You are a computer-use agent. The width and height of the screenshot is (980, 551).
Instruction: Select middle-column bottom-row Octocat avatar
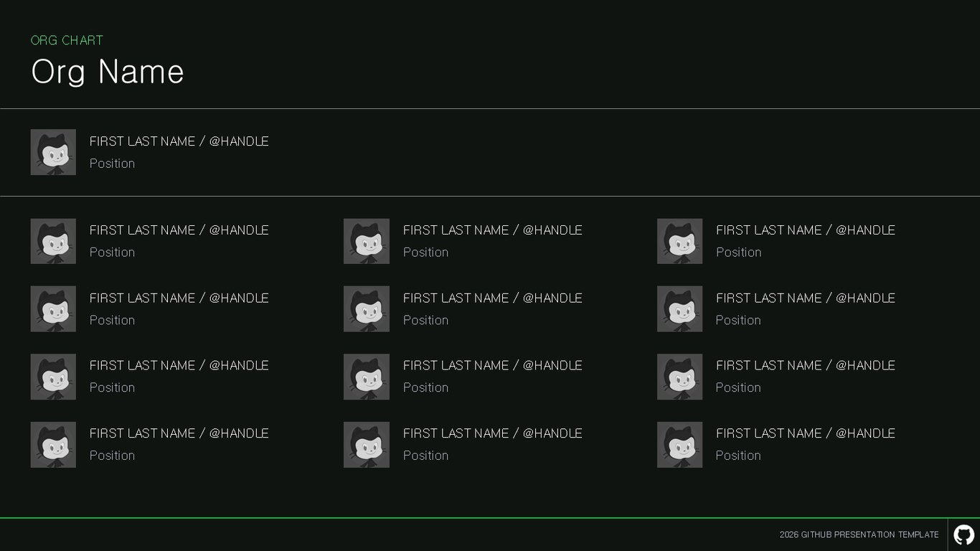(367, 445)
